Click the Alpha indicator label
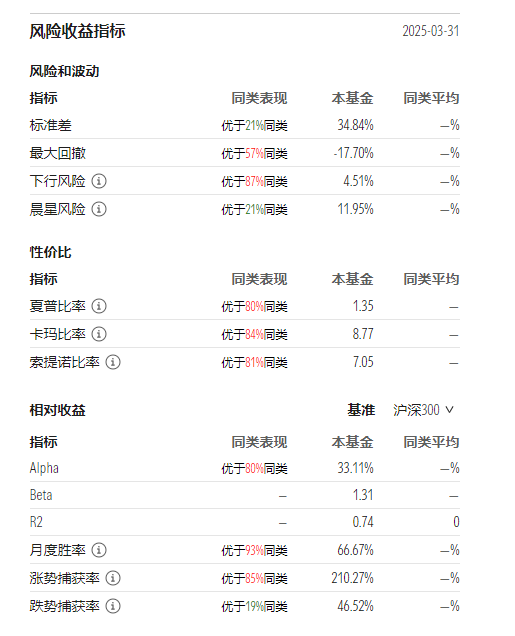Screen dimensions: 515x636 44,468
